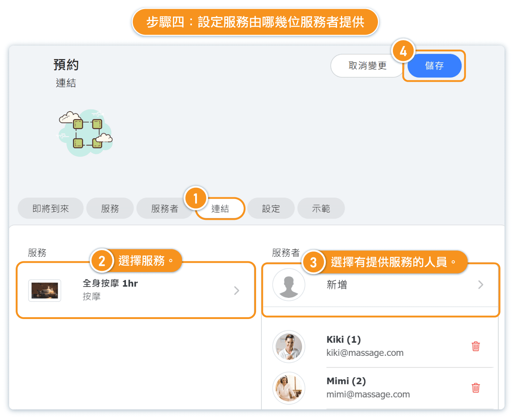This screenshot has height=420, width=514.
Task: Open the 服務 tab
Action: pyautogui.click(x=110, y=209)
